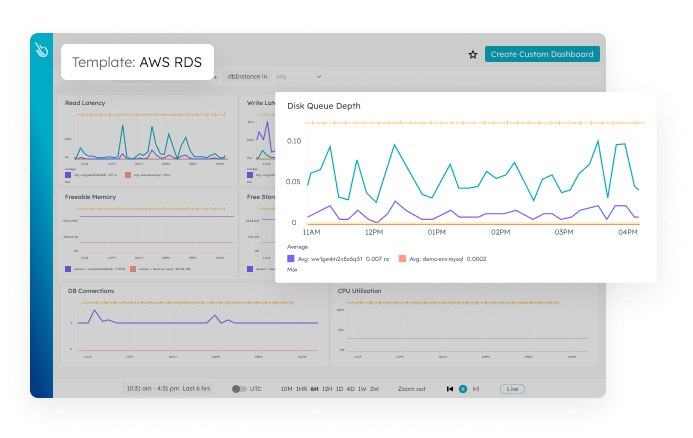Click the Max label under Disk Queue Depth
Viewport: 693px width, 438px height.
pyautogui.click(x=292, y=270)
